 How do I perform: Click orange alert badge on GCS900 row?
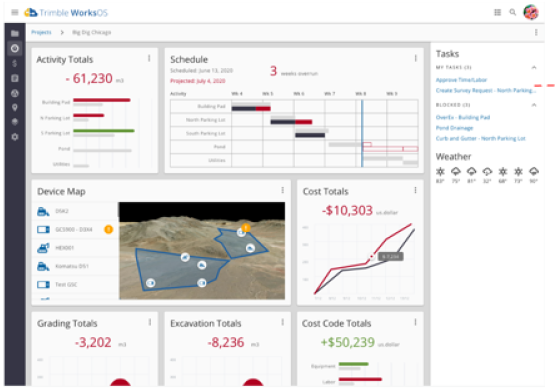click(108, 229)
